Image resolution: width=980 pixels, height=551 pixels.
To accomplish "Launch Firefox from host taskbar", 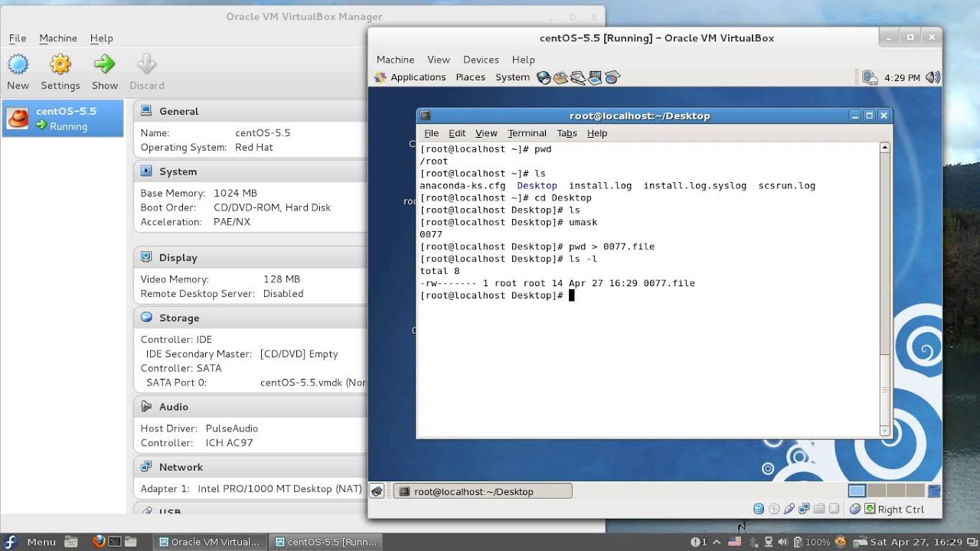I will click(x=98, y=542).
